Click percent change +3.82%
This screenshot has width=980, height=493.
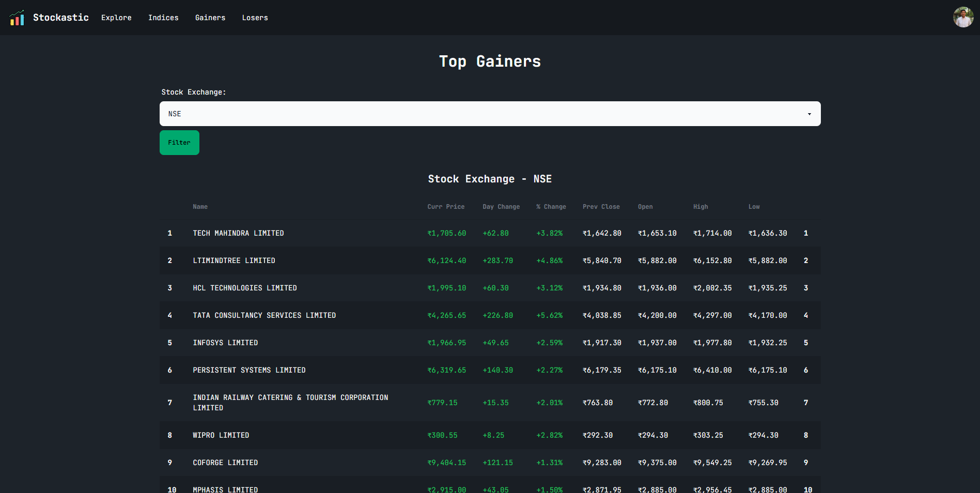[550, 233]
